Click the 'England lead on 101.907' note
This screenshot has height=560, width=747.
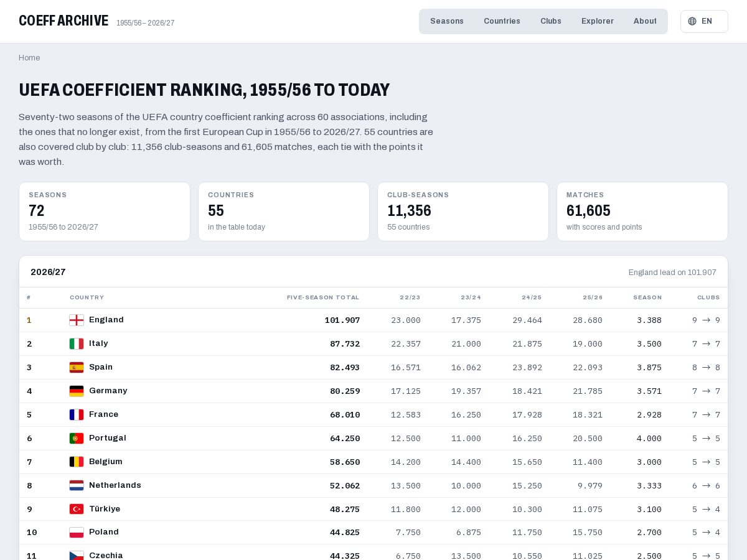pyautogui.click(x=672, y=273)
